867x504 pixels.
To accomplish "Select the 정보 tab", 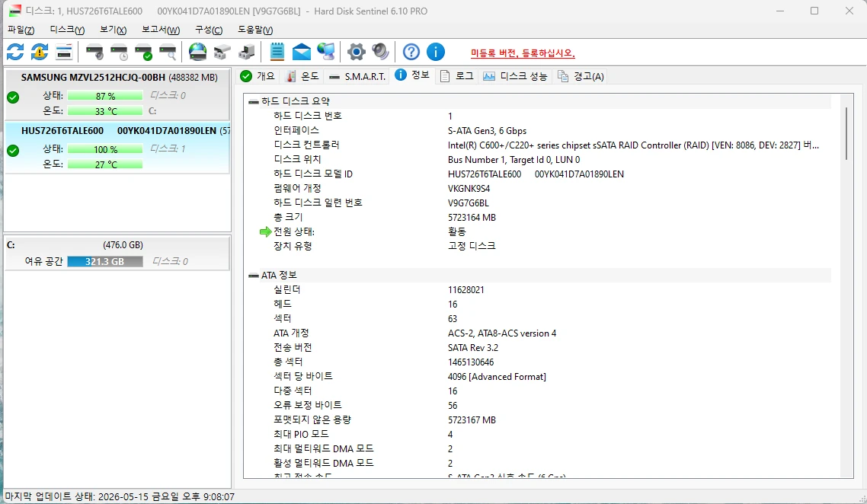I will tap(412, 75).
